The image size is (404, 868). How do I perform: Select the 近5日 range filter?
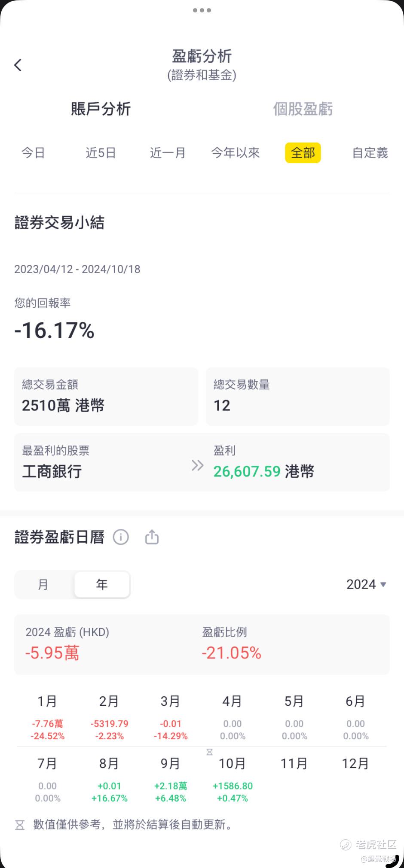pyautogui.click(x=101, y=153)
